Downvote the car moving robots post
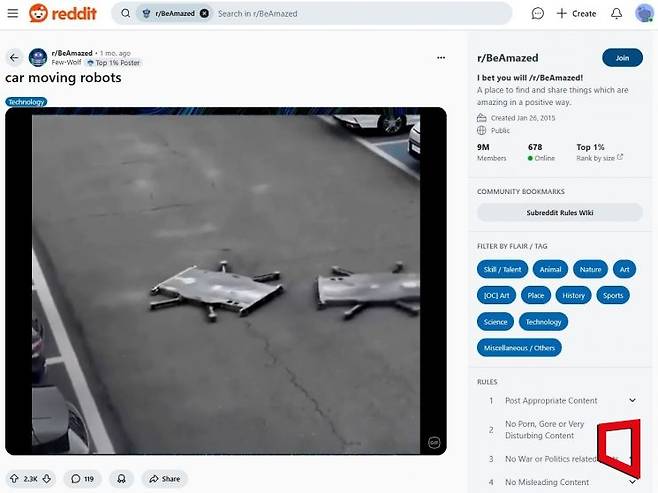 pyautogui.click(x=47, y=479)
